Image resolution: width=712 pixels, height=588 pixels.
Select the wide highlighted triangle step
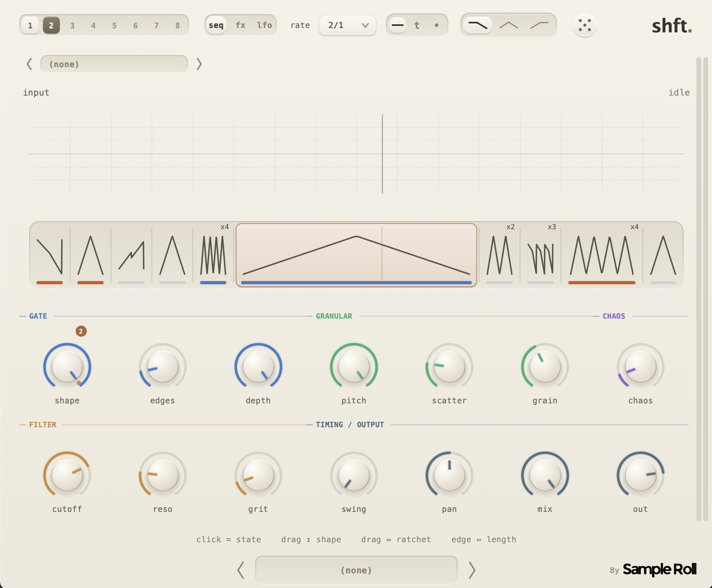(356, 255)
